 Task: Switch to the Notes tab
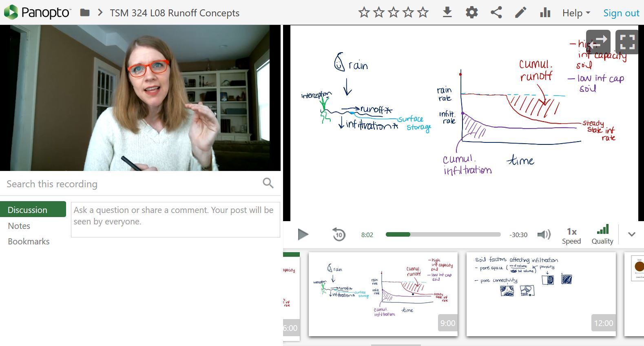[x=19, y=226]
